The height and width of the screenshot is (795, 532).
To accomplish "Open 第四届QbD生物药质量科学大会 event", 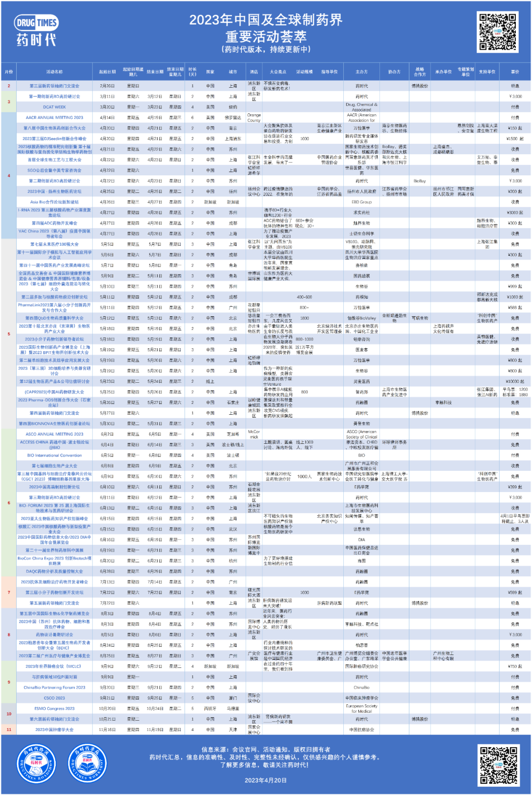I will click(x=54, y=318).
